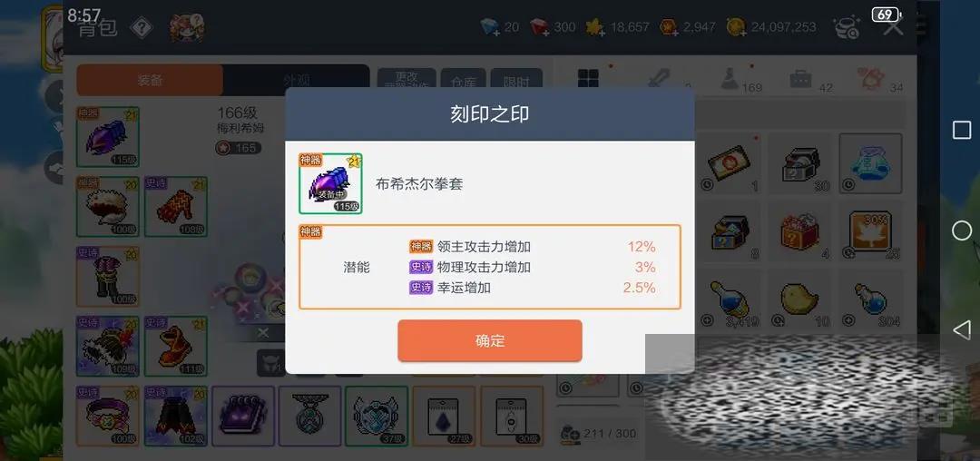Select the all-items grid category icon
Screen dimensions: 980x461
[588, 79]
